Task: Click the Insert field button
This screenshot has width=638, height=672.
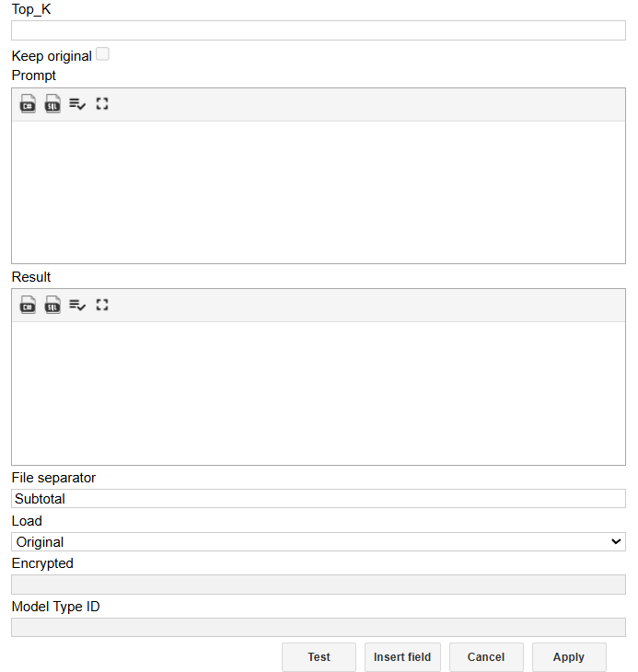Action: click(402, 657)
